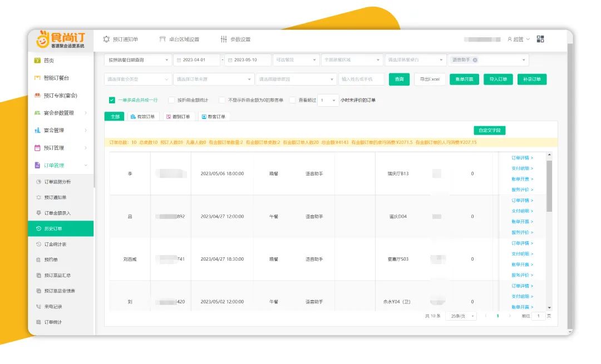Open 首页 via its sidebar icon
601x364 pixels.
click(37, 61)
